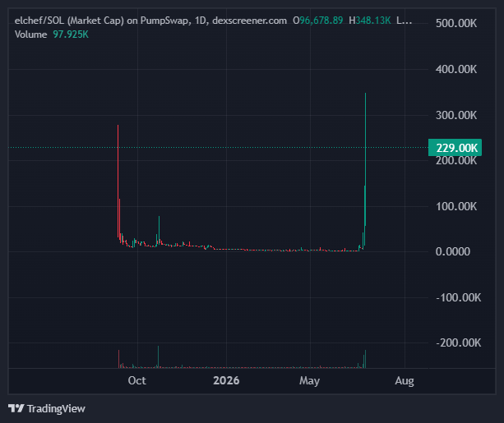Select the 229.00K current price label

pyautogui.click(x=455, y=148)
